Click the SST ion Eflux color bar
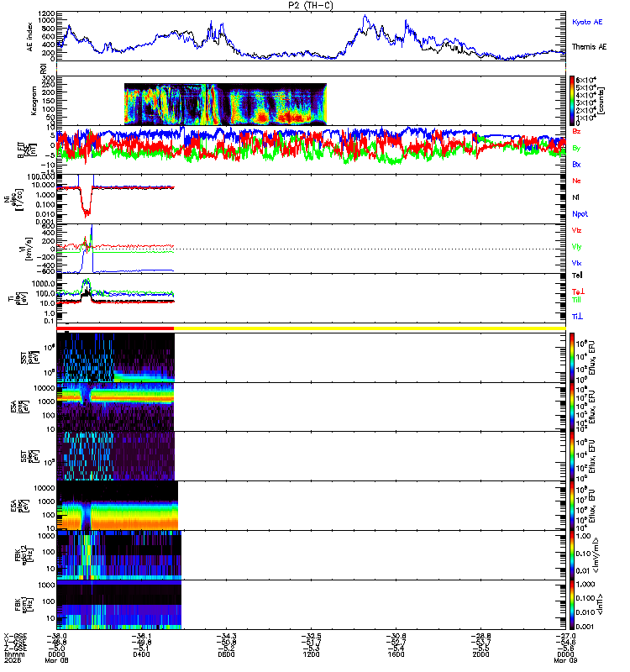630x672 pixels. [x=572, y=358]
